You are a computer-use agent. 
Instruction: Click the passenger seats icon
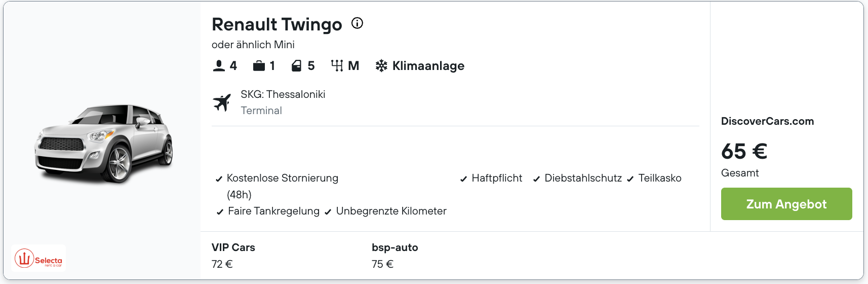pyautogui.click(x=219, y=66)
